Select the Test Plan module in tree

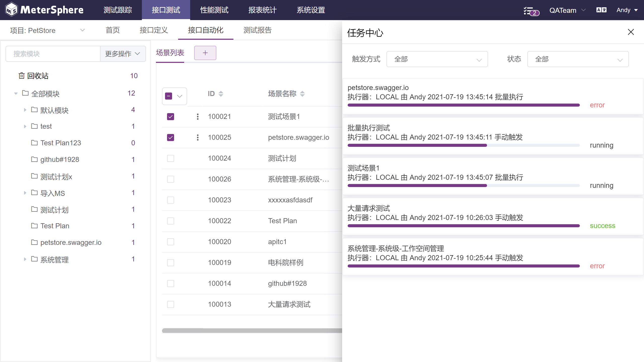click(x=55, y=226)
